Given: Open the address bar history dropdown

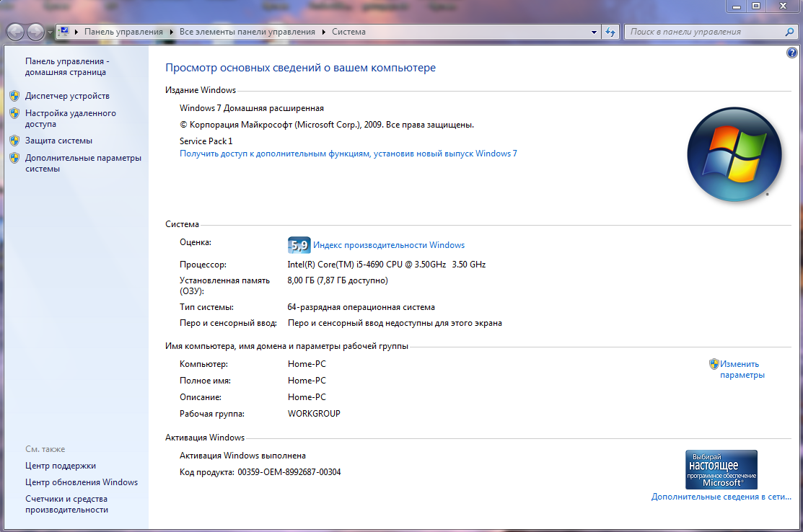Looking at the screenshot, I should [594, 32].
